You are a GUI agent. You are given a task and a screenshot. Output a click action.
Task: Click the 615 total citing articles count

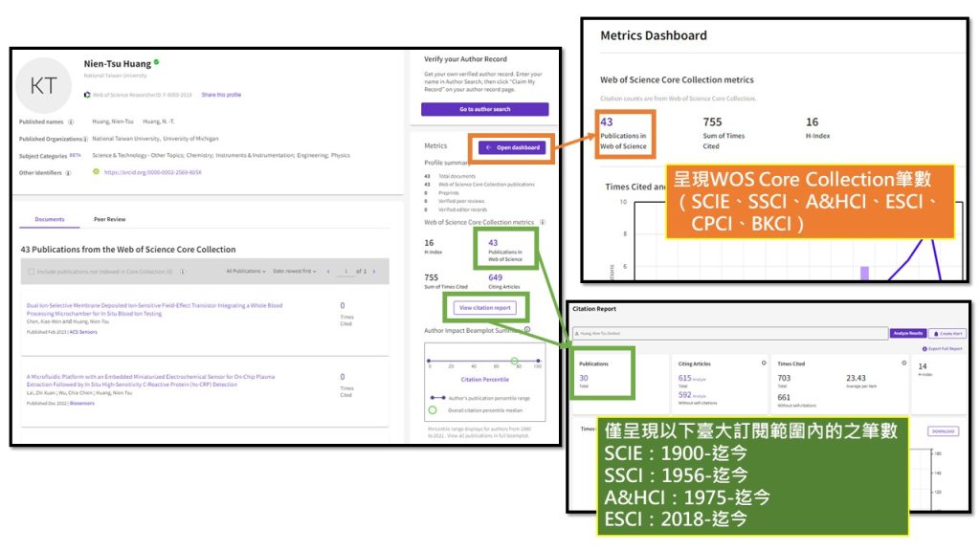[685, 378]
